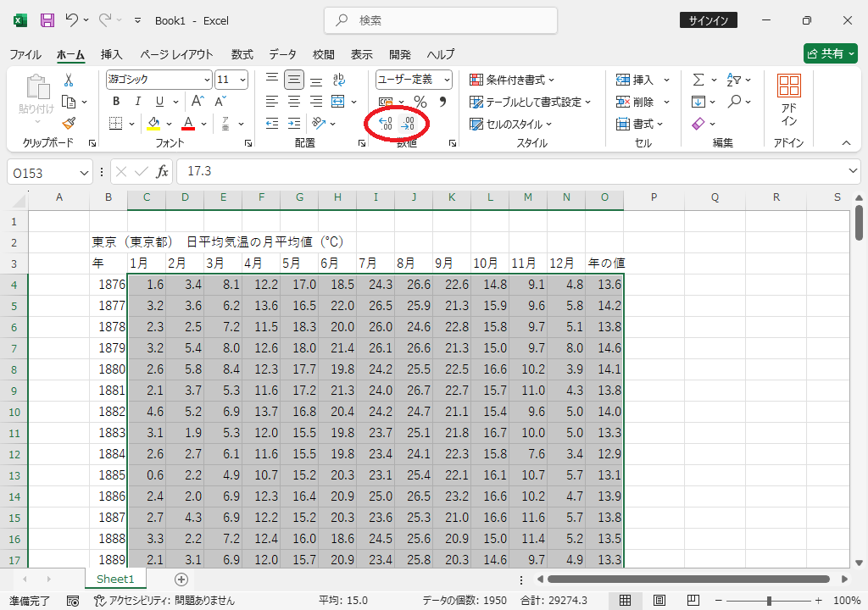This screenshot has height=610, width=868.
Task: Click Find and Select magnifier icon
Action: click(735, 102)
